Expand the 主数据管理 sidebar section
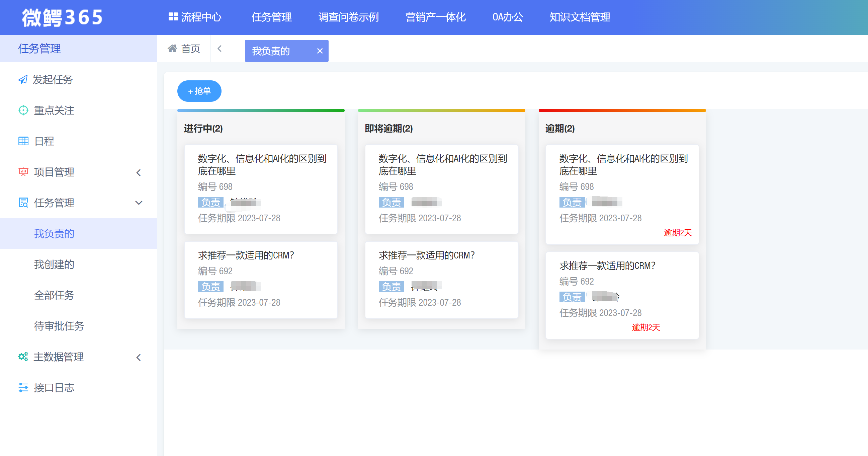Viewport: 868px width, 456px height. click(x=139, y=357)
